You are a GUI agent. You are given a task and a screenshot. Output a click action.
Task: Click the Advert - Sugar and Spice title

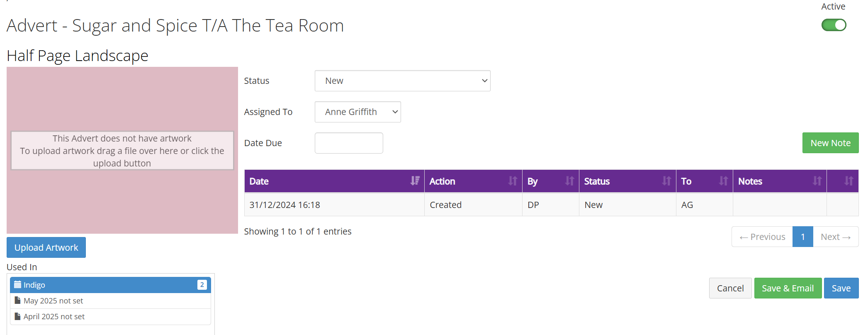175,26
